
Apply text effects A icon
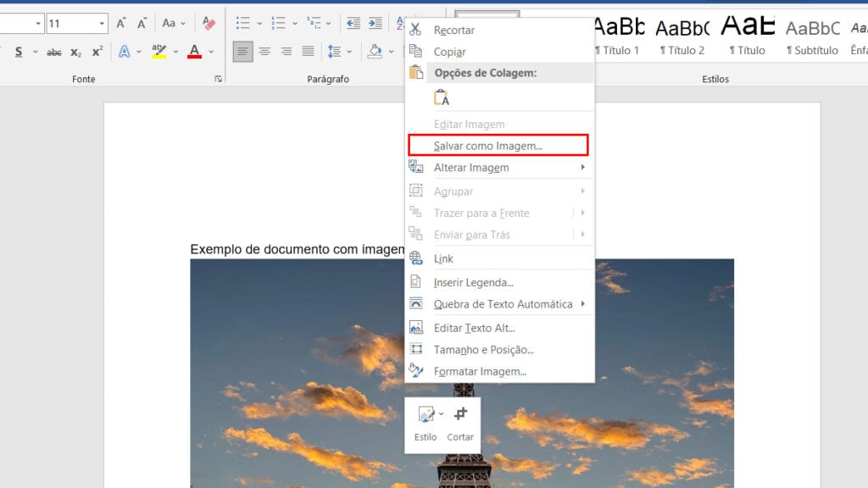[x=125, y=52]
